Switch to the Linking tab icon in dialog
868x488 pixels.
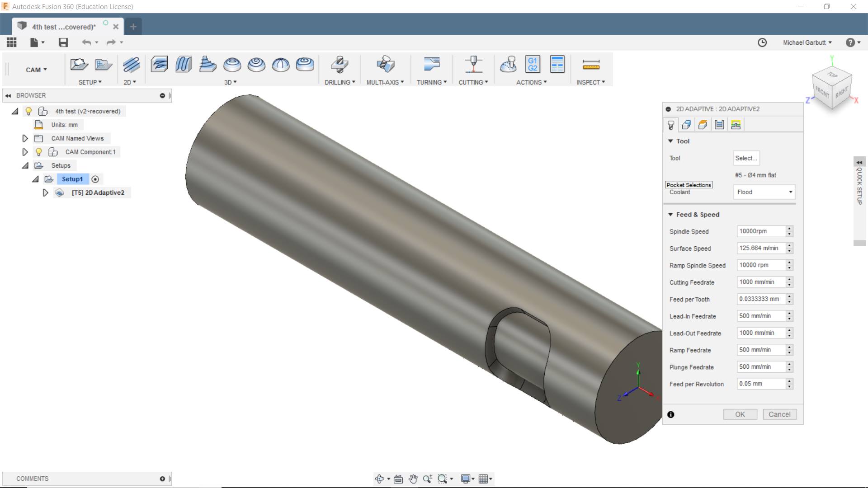[x=736, y=125]
